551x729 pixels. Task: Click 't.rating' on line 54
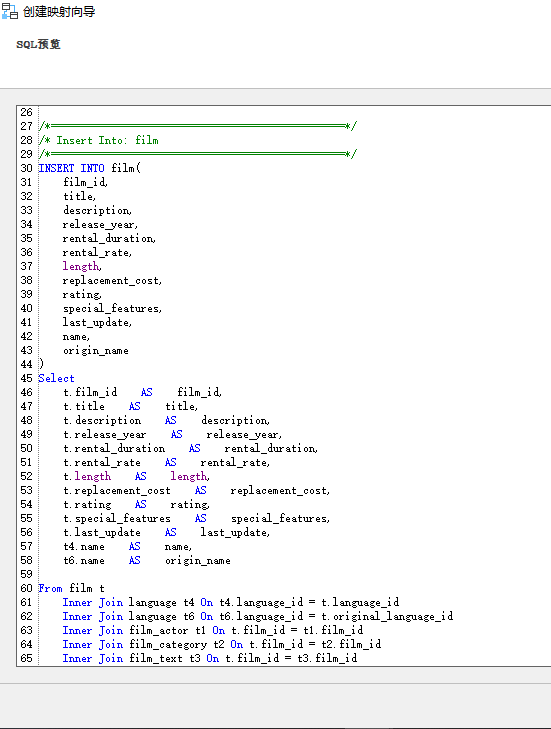click(87, 504)
